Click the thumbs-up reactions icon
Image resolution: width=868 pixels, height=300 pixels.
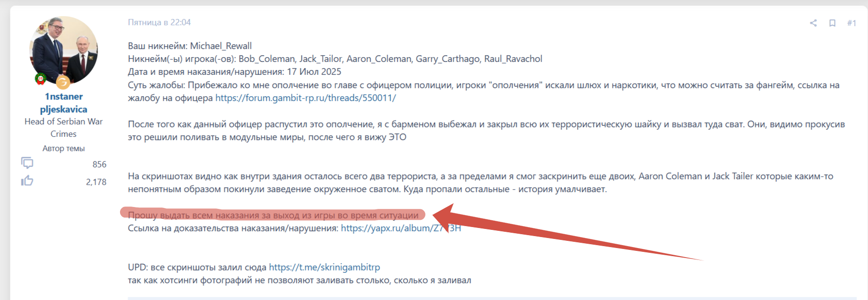(x=27, y=181)
